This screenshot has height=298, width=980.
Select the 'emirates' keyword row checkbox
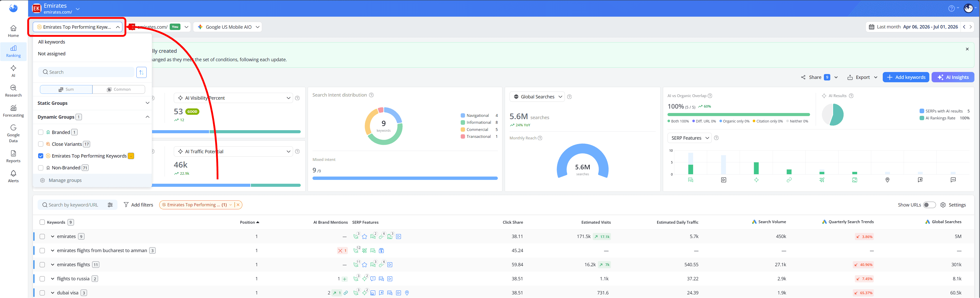pyautogui.click(x=42, y=237)
